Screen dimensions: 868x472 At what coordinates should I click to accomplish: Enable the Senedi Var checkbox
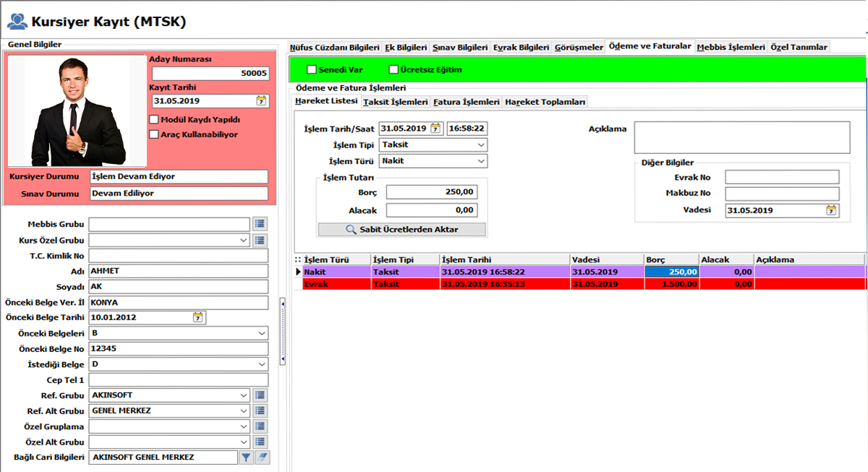point(312,70)
